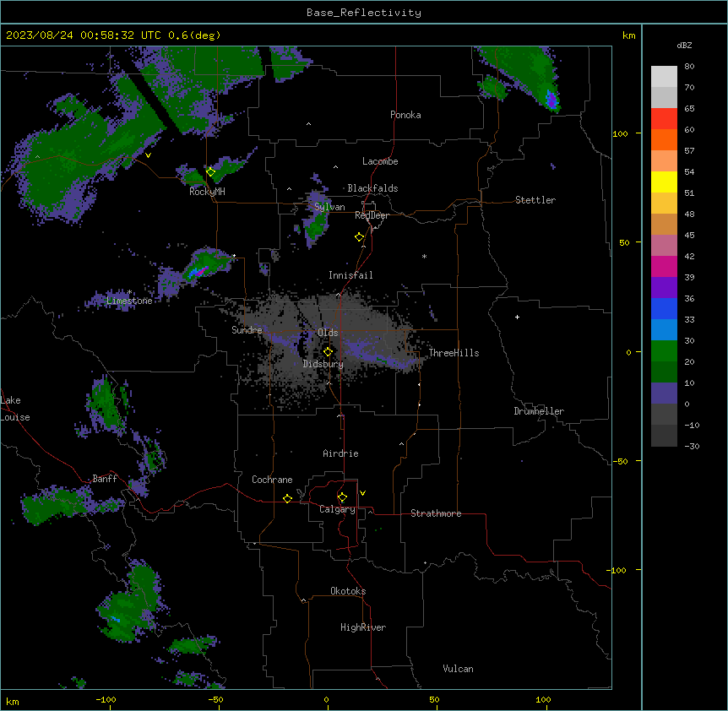
Task: Click the red 65 dBZ legend swatch
Action: coord(664,119)
